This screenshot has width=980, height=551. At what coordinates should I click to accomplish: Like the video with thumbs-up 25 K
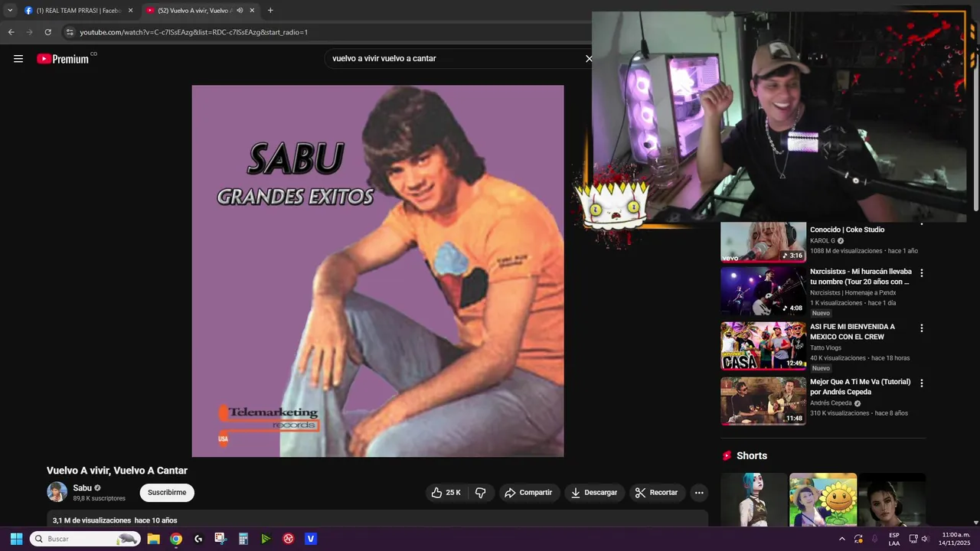pyautogui.click(x=446, y=493)
